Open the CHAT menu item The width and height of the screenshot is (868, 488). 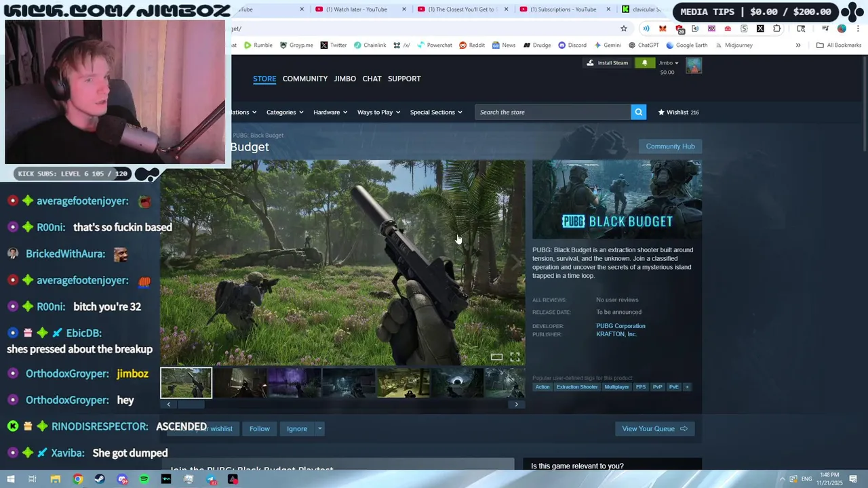[x=372, y=79]
